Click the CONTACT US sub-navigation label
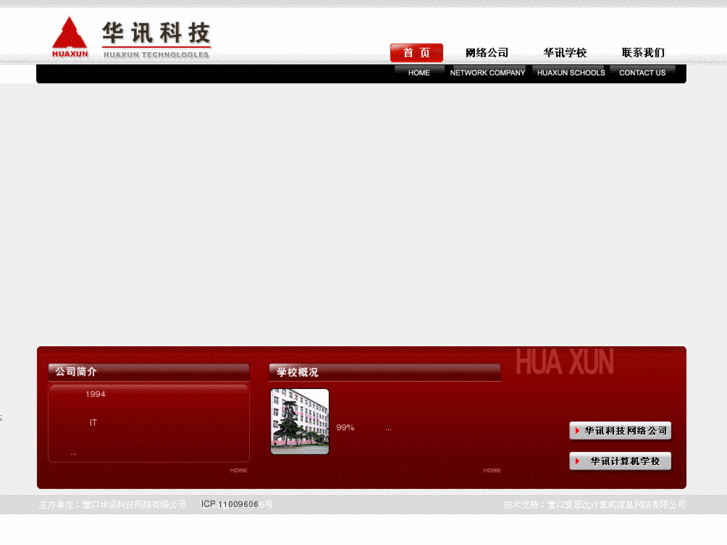Image resolution: width=727 pixels, height=545 pixels. [x=642, y=73]
